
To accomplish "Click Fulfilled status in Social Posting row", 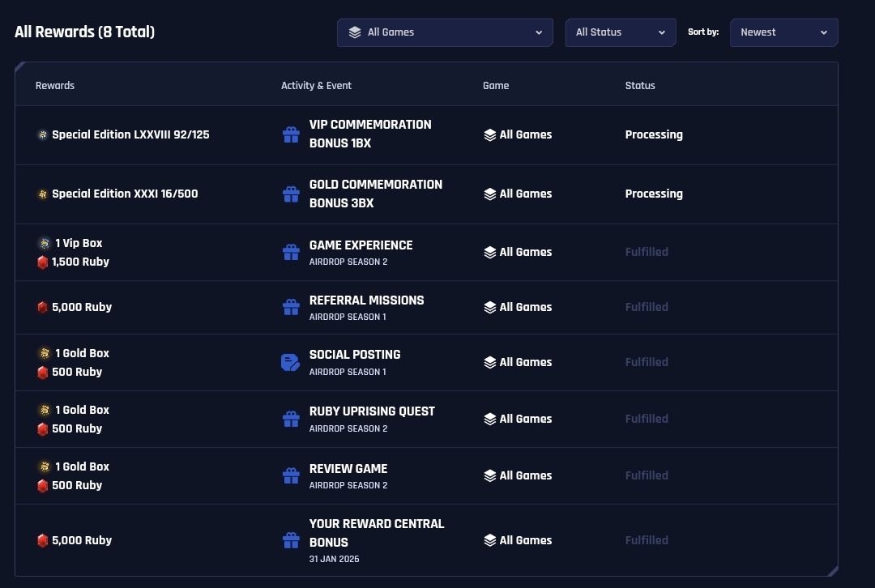I will 647,362.
